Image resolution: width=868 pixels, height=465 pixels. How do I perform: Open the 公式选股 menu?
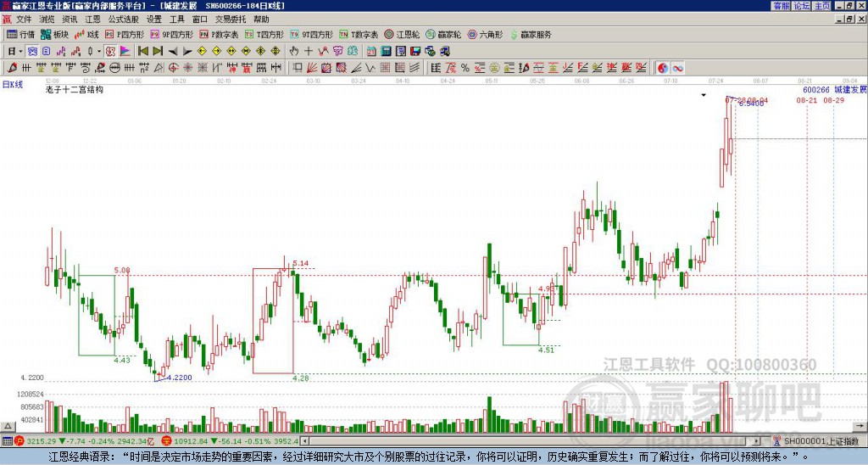click(123, 20)
